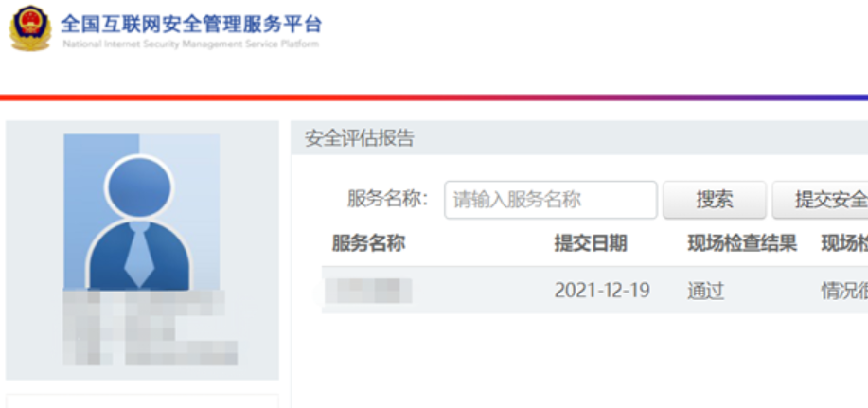Focus the 请输入服务名称 input field
Screen dimensions: 868x408
[x=550, y=200]
